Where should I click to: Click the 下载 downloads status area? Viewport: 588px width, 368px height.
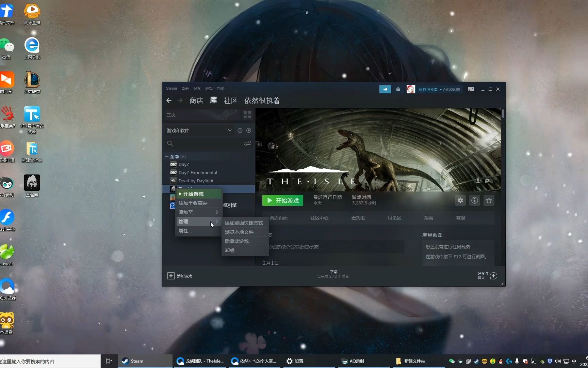pos(333,274)
